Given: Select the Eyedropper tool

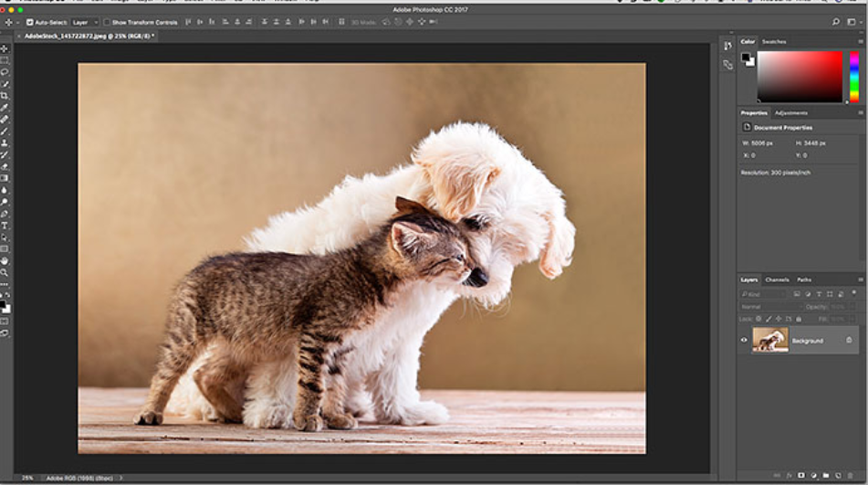Looking at the screenshot, I should [5, 108].
